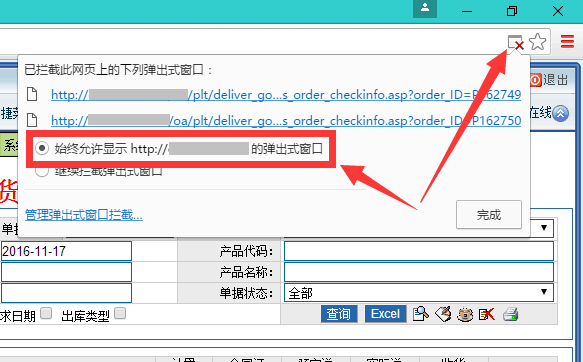Viewport: 583px width, 362px height.
Task: Click the 产品代码 input field
Action: click(x=419, y=251)
